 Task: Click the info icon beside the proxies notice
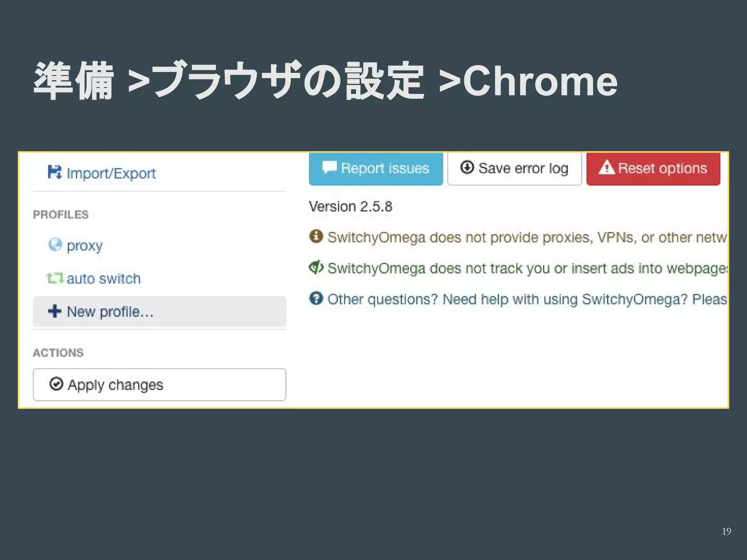(x=316, y=236)
